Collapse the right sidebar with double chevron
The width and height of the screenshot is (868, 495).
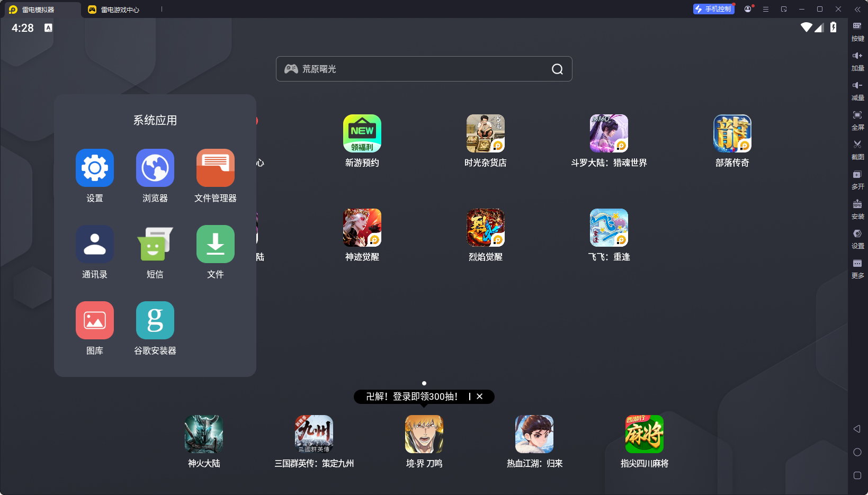857,9
